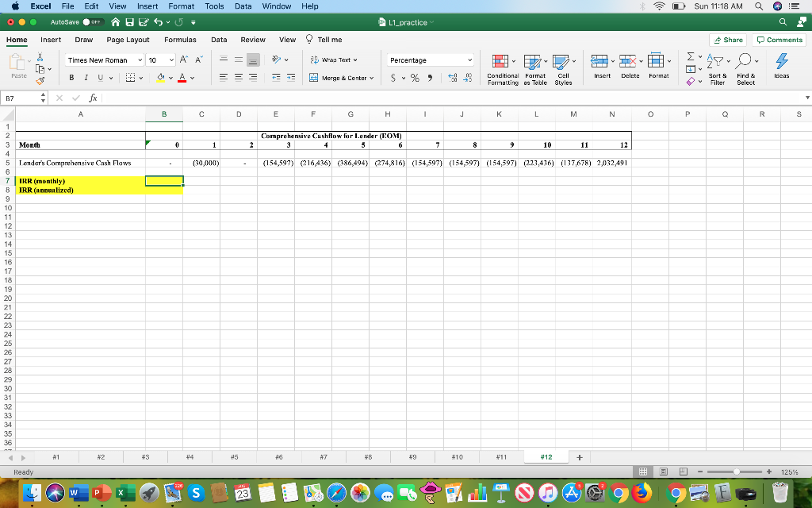Toggle AutoSave switch on
The height and width of the screenshot is (508, 812).
[93, 22]
